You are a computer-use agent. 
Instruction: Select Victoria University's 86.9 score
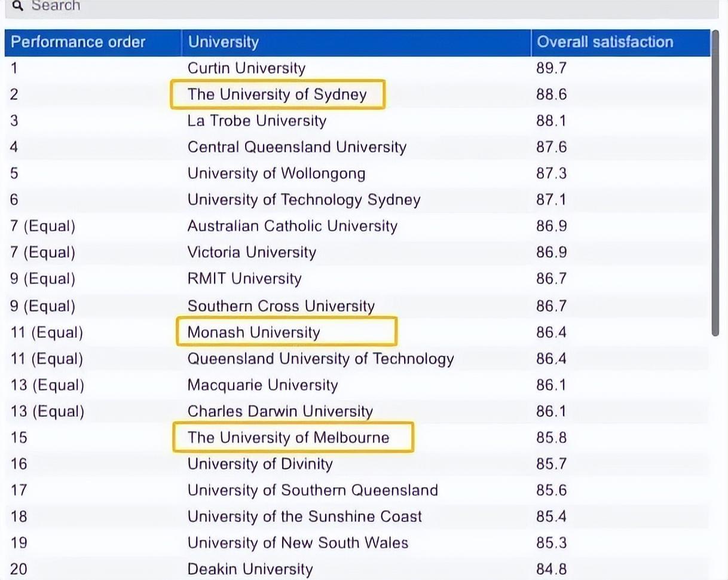[551, 252]
